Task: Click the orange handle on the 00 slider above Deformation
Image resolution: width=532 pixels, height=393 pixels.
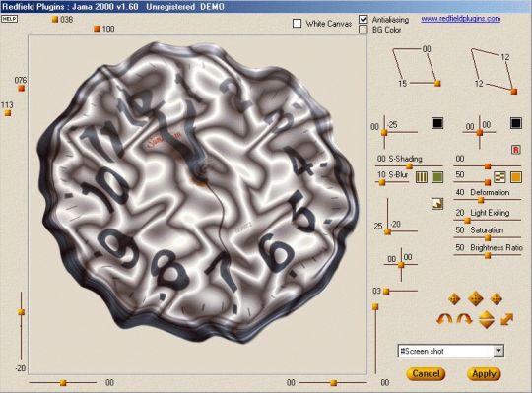Action: [x=488, y=166]
